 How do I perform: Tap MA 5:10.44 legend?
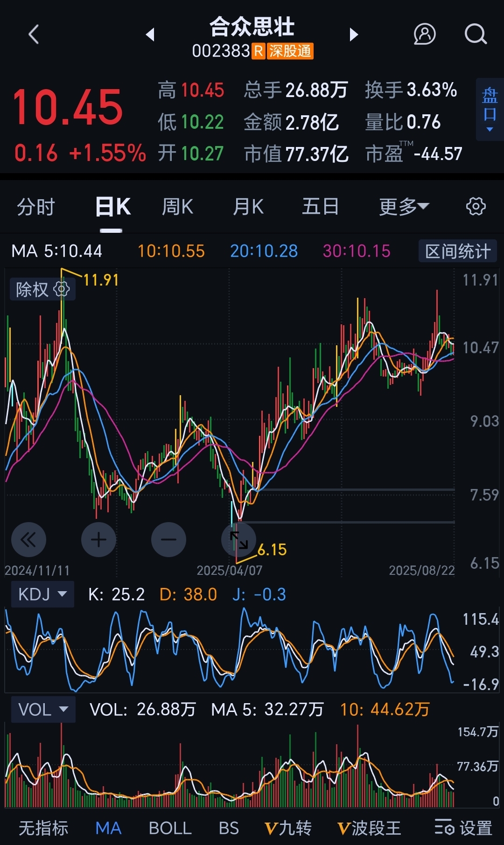point(56,251)
